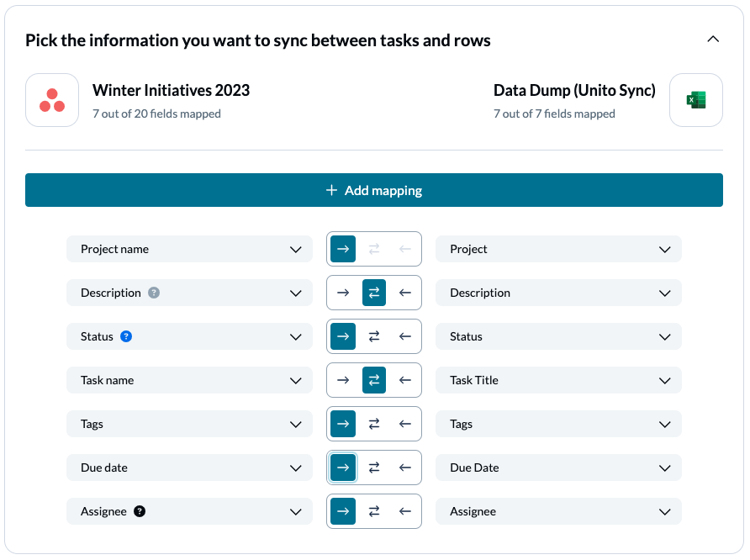Enable two-way sync for Due date

(373, 468)
